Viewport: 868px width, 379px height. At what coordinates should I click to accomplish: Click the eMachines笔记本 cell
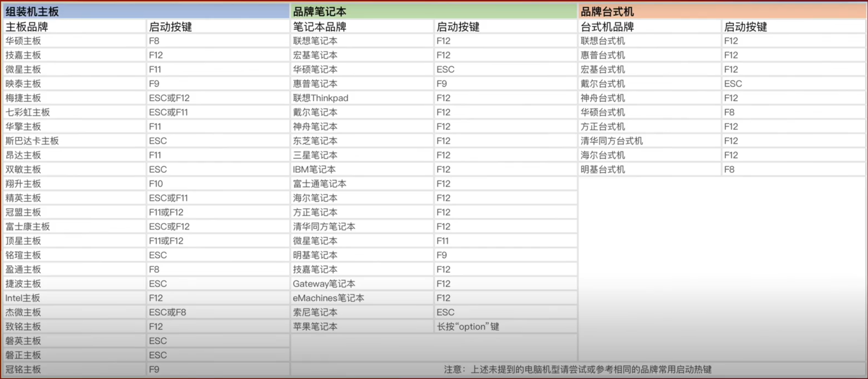click(328, 298)
